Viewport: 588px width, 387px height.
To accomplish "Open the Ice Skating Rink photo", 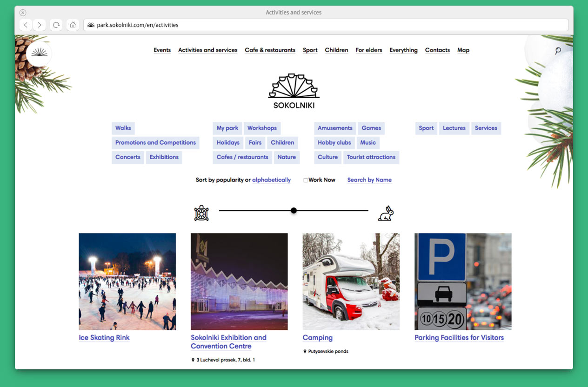I will (x=127, y=281).
